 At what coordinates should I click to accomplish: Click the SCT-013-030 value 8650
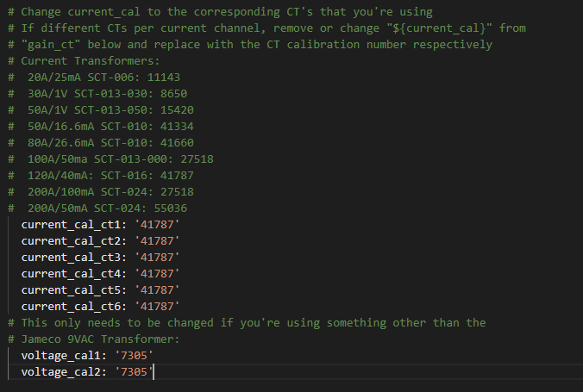[x=173, y=94]
